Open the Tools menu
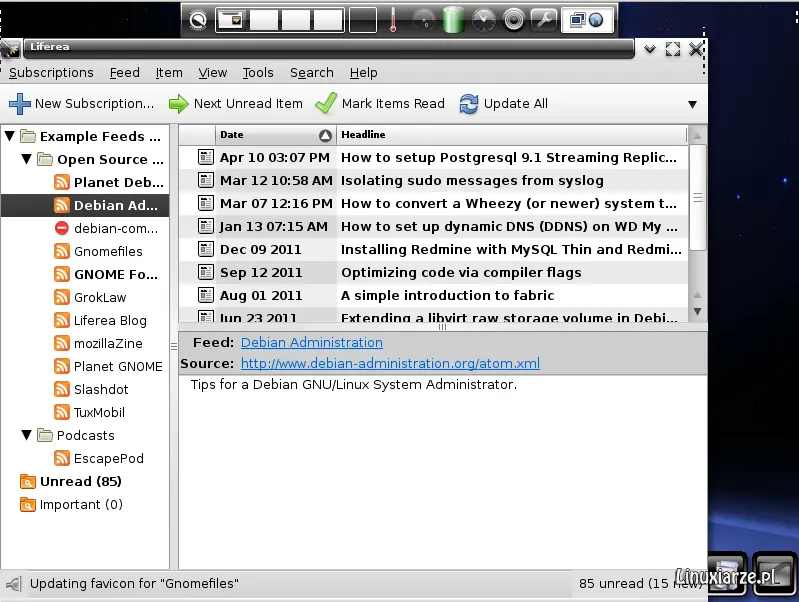Image resolution: width=799 pixels, height=602 pixels. [x=258, y=73]
